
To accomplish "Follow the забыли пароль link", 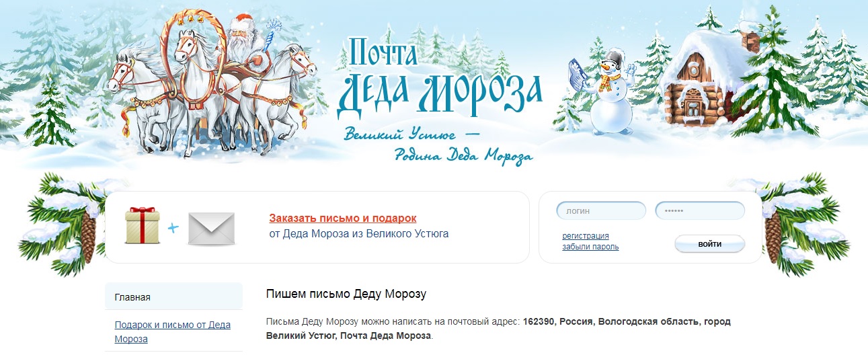I will click(590, 247).
